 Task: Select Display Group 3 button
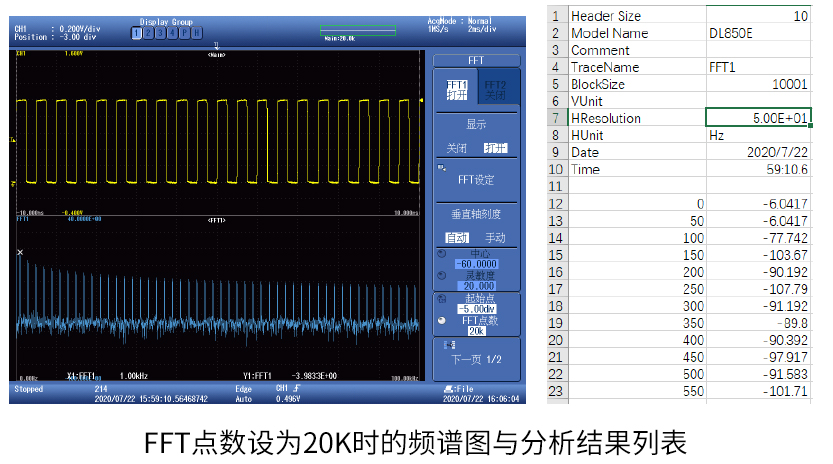pyautogui.click(x=160, y=33)
